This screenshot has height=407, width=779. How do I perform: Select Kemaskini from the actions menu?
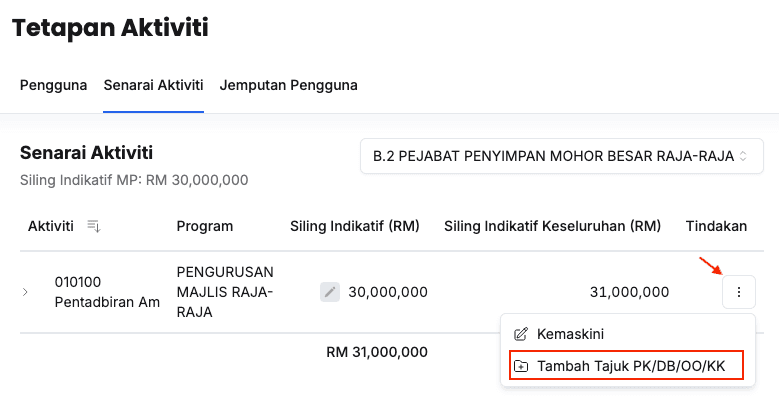tap(570, 334)
